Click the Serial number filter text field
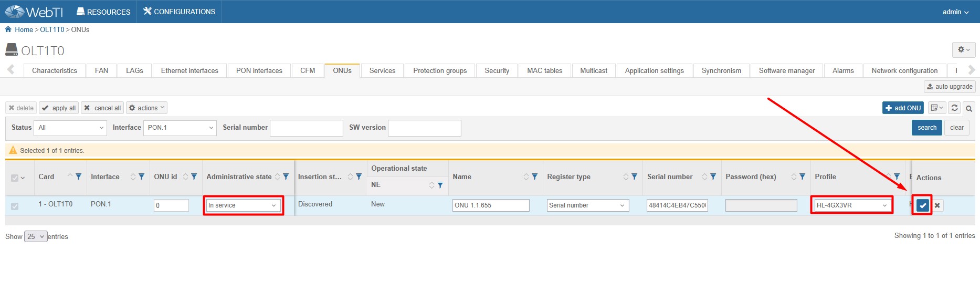980x291 pixels. (x=306, y=128)
